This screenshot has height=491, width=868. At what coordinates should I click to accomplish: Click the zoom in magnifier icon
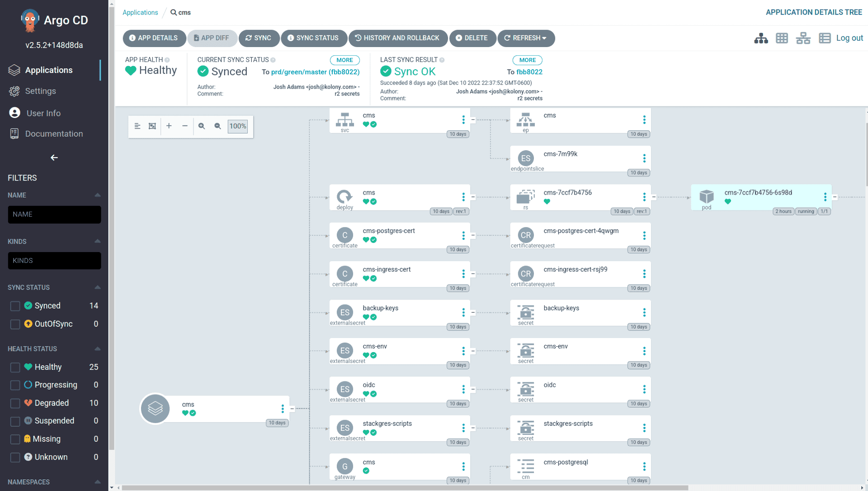(202, 126)
